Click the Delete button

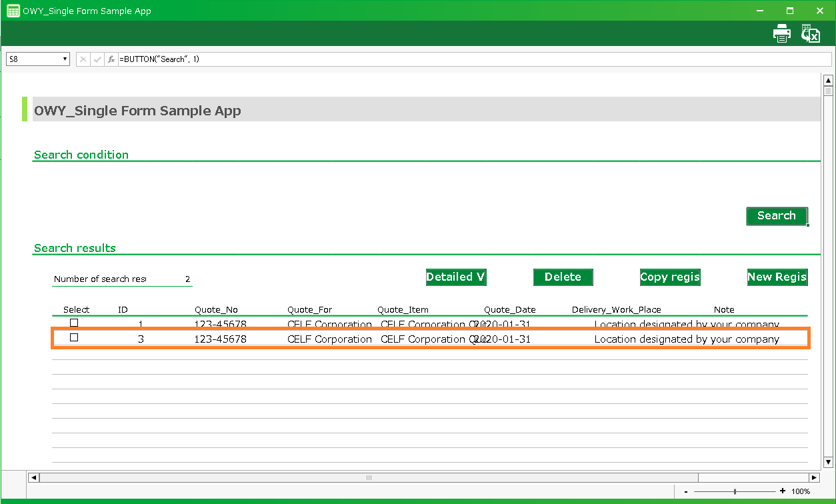point(563,277)
